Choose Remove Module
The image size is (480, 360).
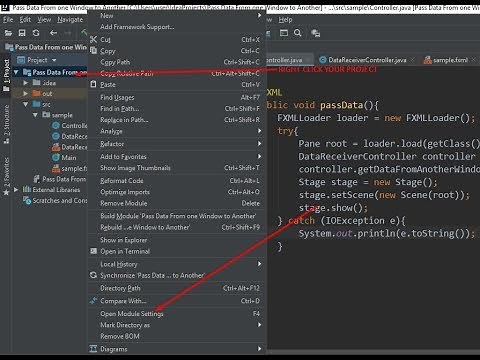177,203
